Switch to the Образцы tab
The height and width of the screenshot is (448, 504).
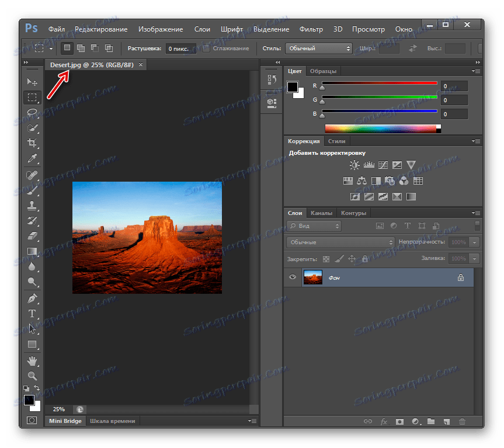point(323,71)
